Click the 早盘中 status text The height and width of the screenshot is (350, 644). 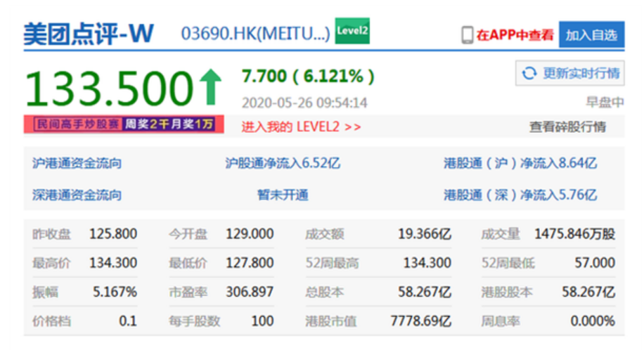pos(605,102)
